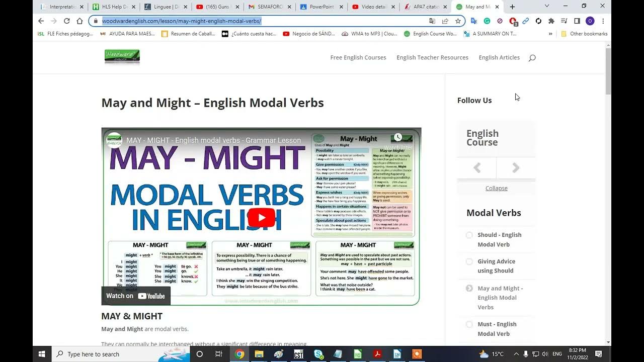Select Should - English Modal Verb lesson
The height and width of the screenshot is (362, 644).
click(x=499, y=240)
